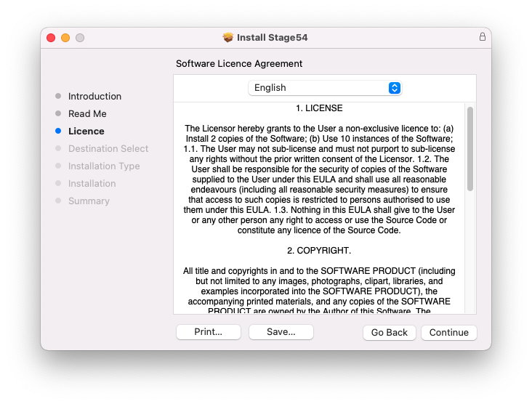The height and width of the screenshot is (404, 532).
Task: Print the licence agreement
Action: tap(209, 332)
